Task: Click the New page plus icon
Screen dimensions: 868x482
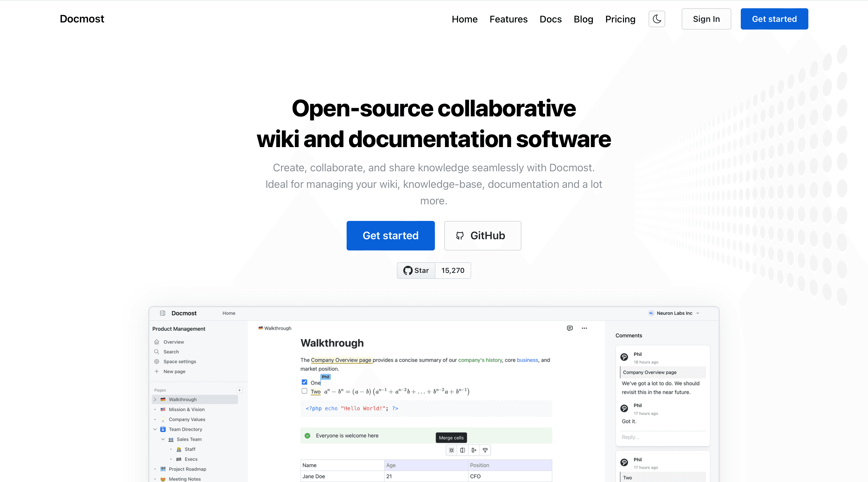Action: [x=156, y=371]
